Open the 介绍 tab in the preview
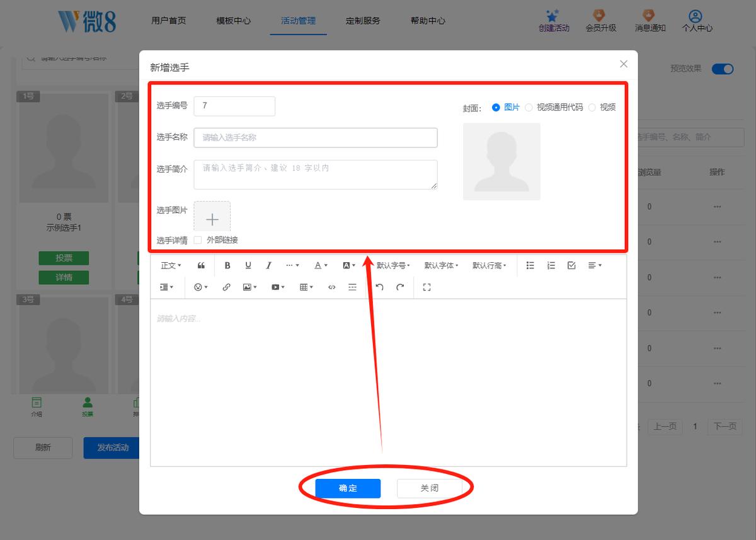 pyautogui.click(x=37, y=406)
